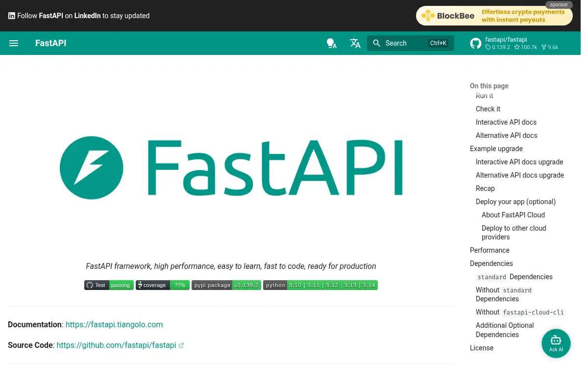Go to Alternative API docs section
The height and width of the screenshot is (368, 588).
click(x=507, y=135)
